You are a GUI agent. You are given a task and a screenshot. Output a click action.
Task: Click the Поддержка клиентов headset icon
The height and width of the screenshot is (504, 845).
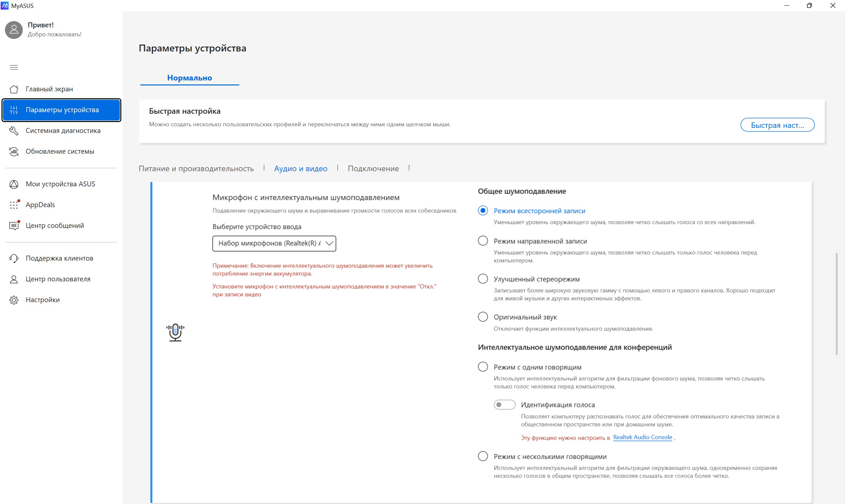pos(14,259)
